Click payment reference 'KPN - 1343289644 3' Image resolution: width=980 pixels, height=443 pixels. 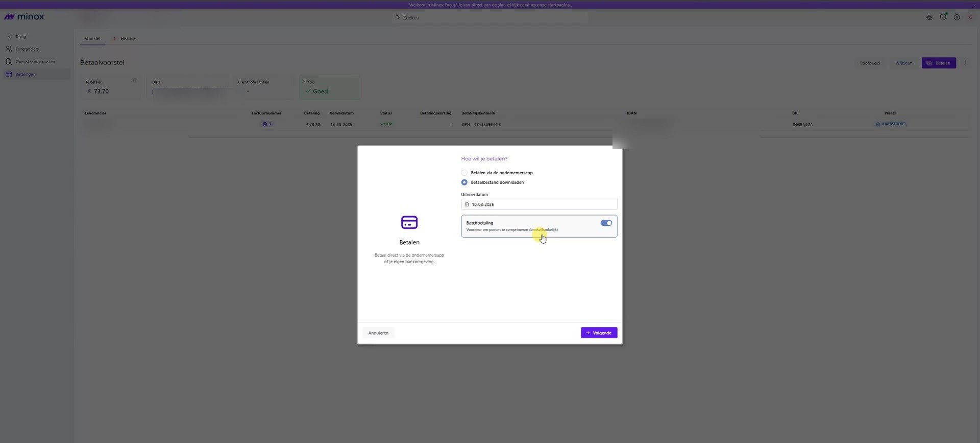tap(481, 125)
